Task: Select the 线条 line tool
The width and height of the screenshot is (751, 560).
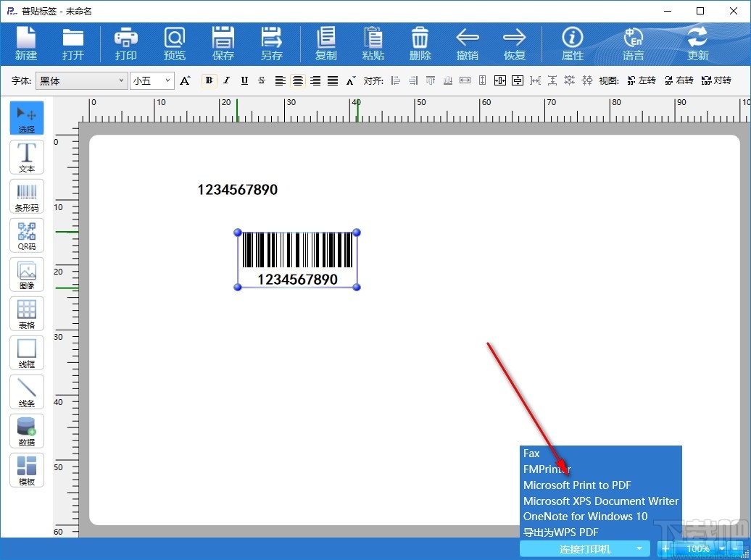Action: tap(26, 392)
